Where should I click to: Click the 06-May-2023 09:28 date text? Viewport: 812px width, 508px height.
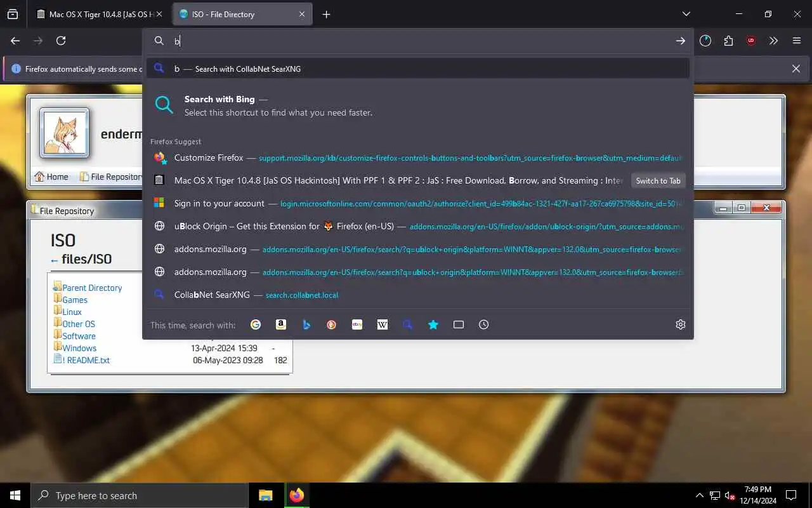pos(228,360)
